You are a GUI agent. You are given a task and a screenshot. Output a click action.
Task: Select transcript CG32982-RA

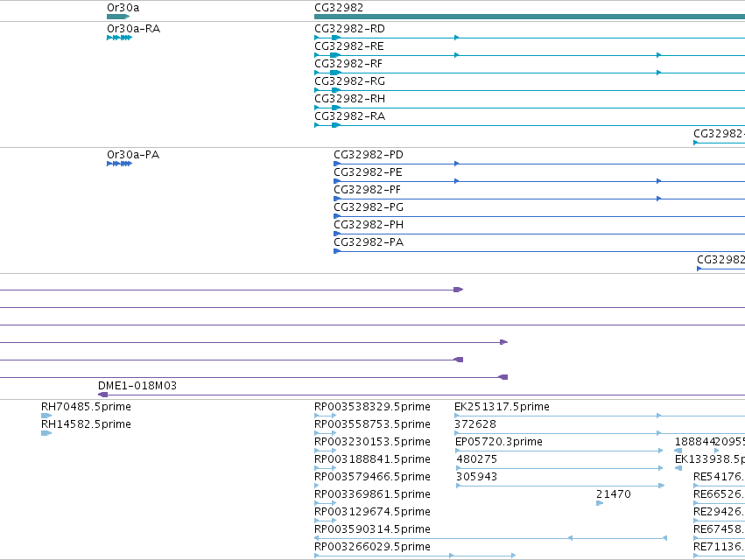click(x=349, y=116)
